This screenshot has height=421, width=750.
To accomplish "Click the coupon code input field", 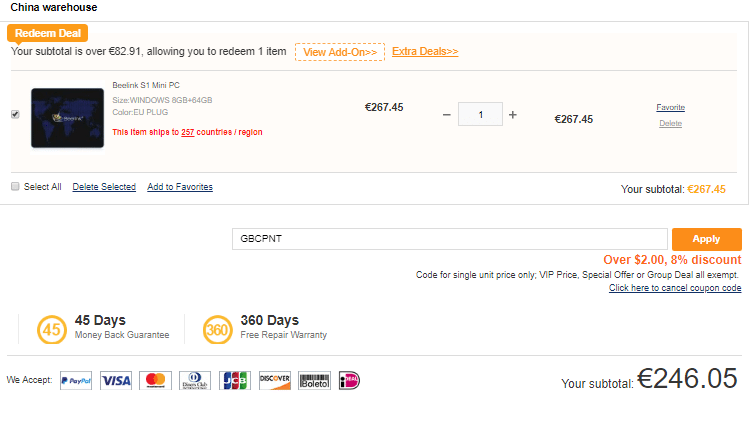I will (x=449, y=239).
